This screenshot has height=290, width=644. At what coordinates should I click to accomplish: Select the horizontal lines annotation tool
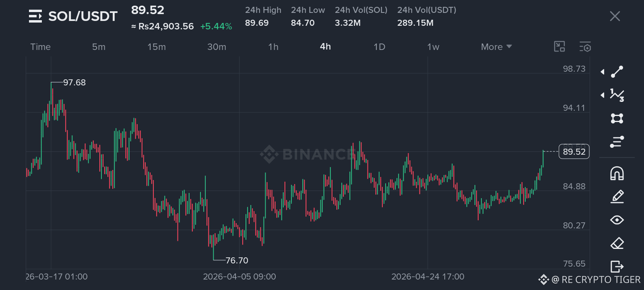coord(617,142)
